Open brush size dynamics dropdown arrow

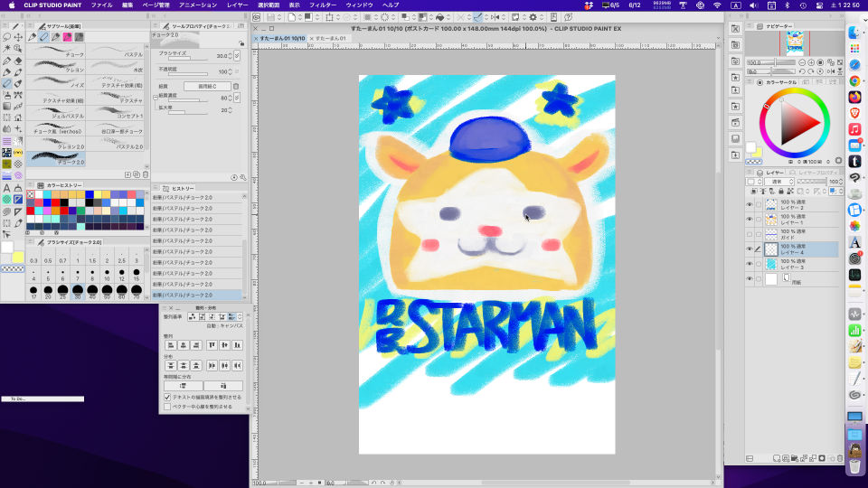pyautogui.click(x=237, y=56)
